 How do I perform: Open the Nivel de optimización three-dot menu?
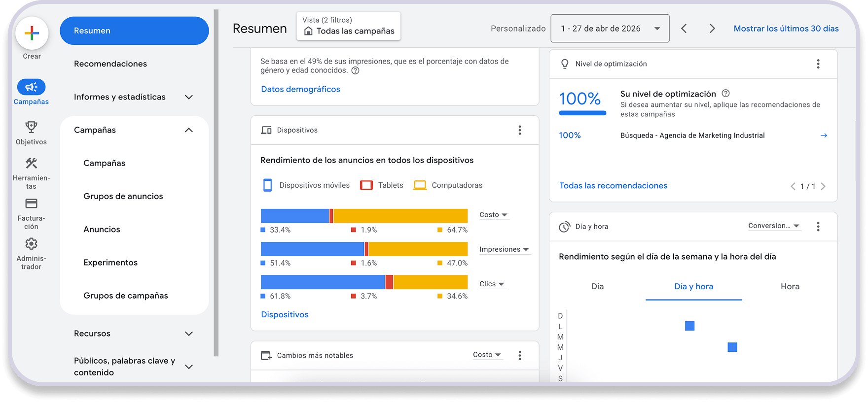point(818,64)
